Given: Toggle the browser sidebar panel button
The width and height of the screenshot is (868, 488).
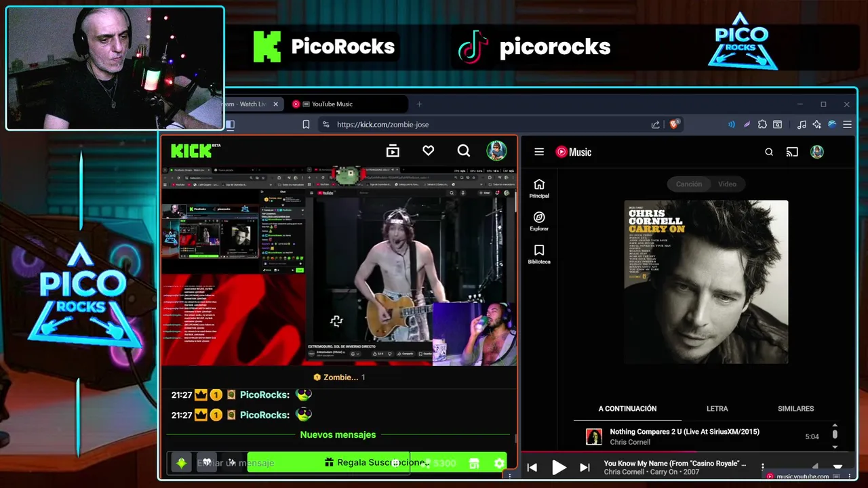Looking at the screenshot, I should [230, 124].
